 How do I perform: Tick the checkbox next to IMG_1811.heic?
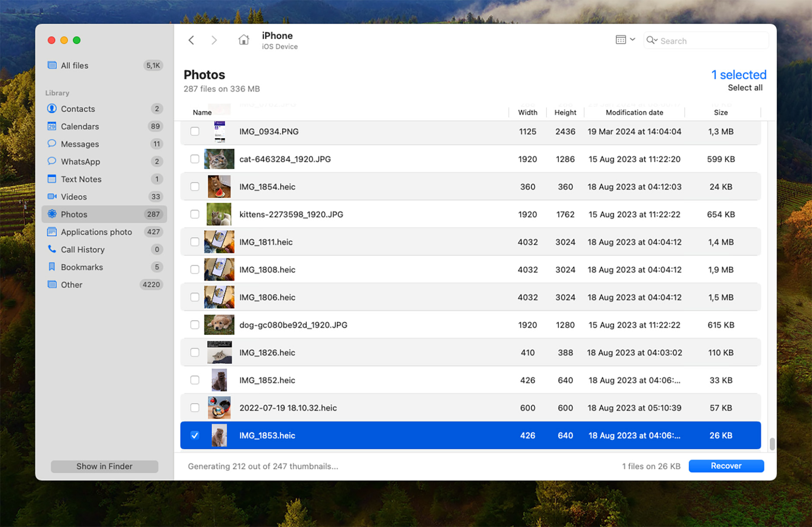point(194,242)
